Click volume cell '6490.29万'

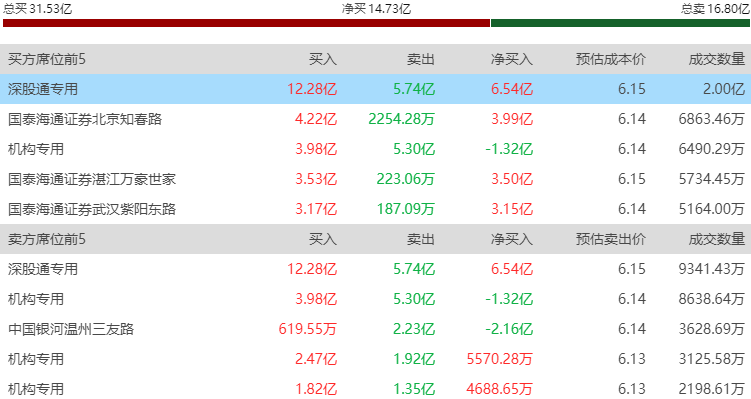(x=712, y=149)
